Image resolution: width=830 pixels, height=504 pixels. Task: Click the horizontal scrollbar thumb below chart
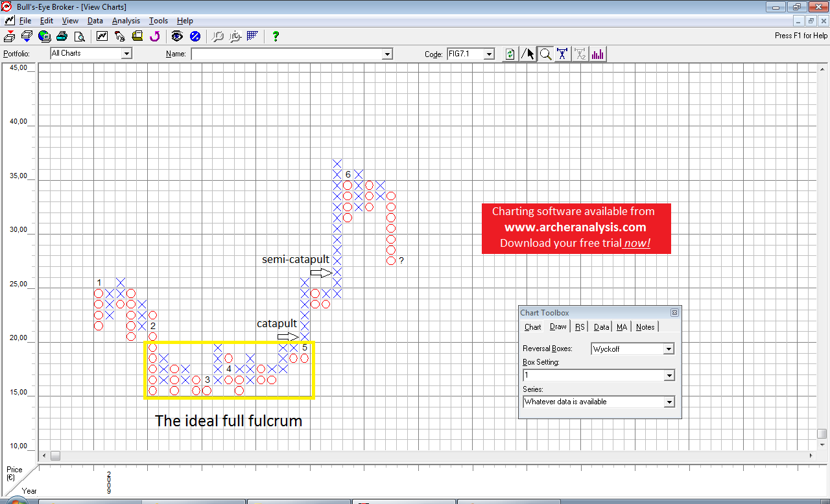pos(55,456)
